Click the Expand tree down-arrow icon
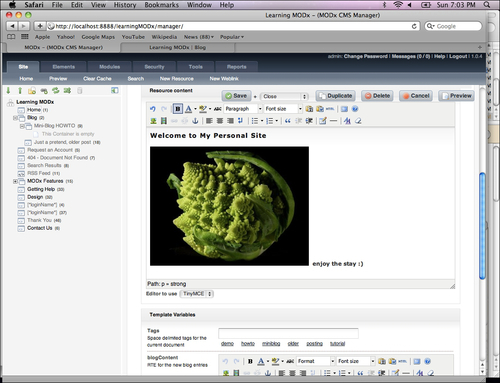The image size is (500, 383). tap(8, 90)
